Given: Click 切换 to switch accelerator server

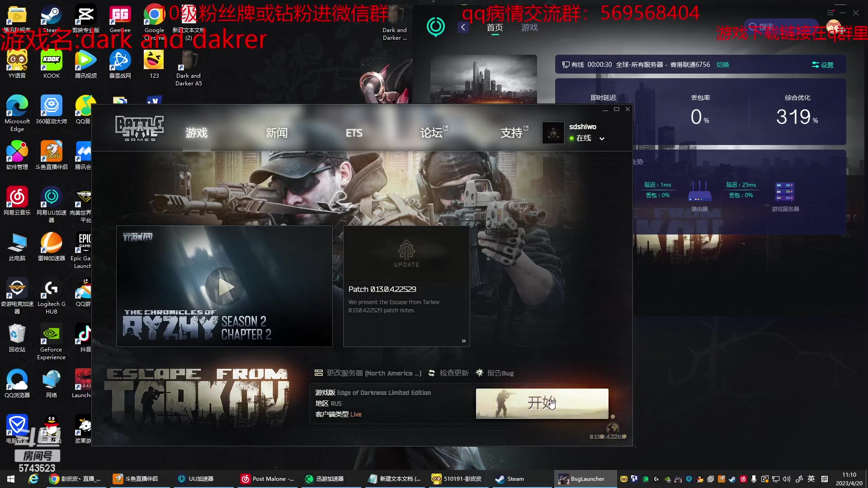Looking at the screenshot, I should pos(722,65).
